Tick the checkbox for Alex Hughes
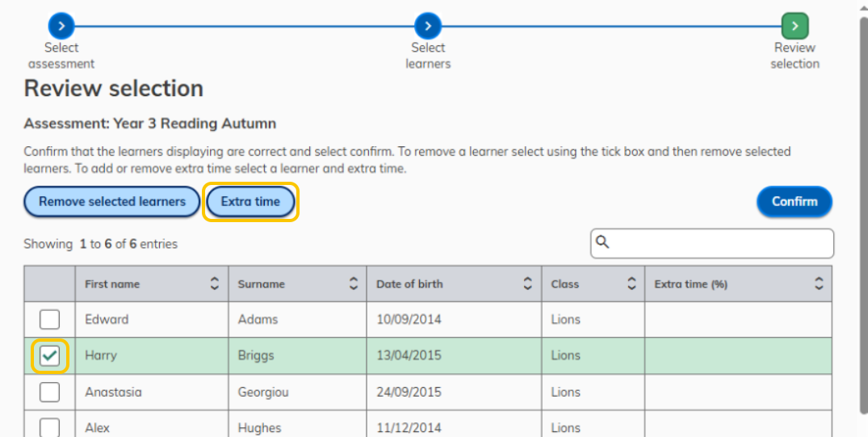Screen dimensions: 868x437 point(50,427)
